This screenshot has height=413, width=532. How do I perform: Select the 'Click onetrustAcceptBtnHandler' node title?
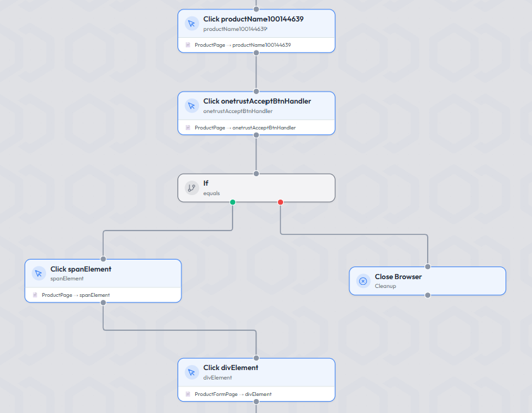pos(257,101)
